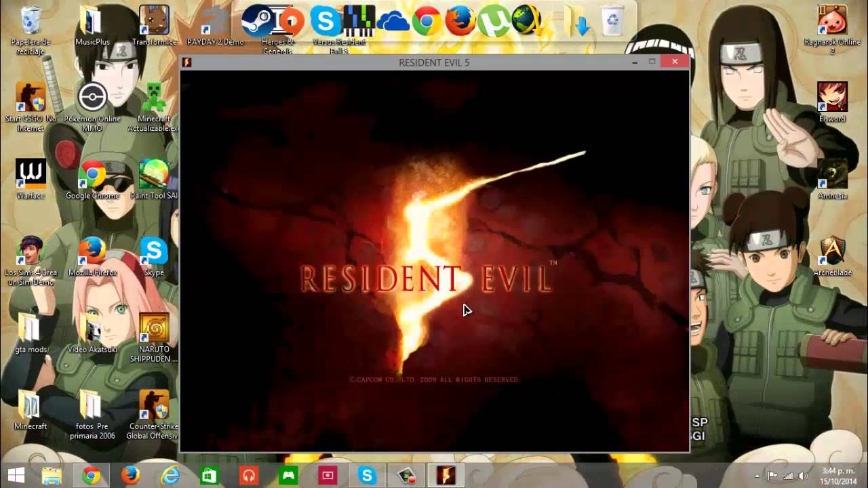Open Action Center flag tray icon

pyautogui.click(x=772, y=476)
